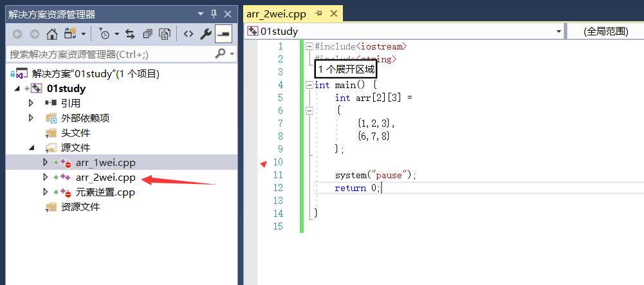The image size is (644, 285).
Task: Select arr_2wei.cpp in the tree
Action: coord(106,178)
